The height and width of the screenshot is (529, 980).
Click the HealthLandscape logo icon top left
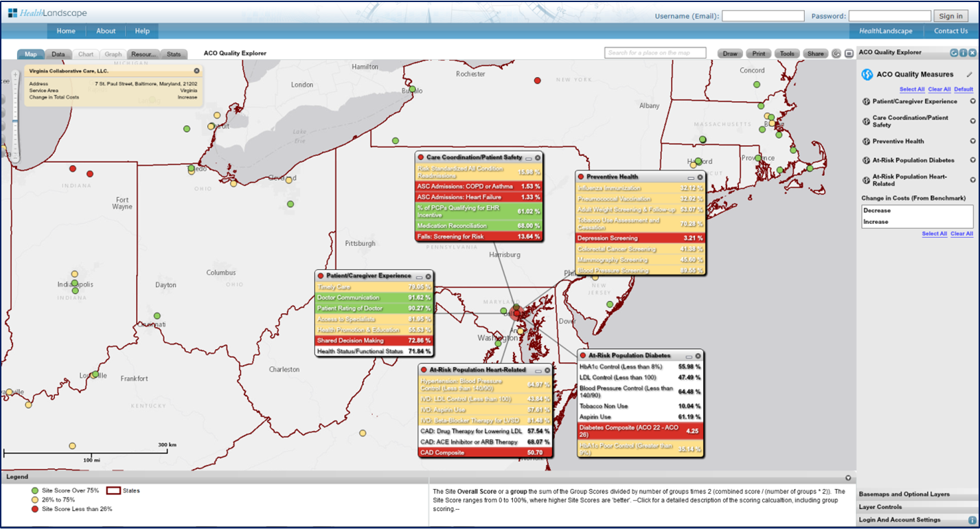pyautogui.click(x=14, y=12)
